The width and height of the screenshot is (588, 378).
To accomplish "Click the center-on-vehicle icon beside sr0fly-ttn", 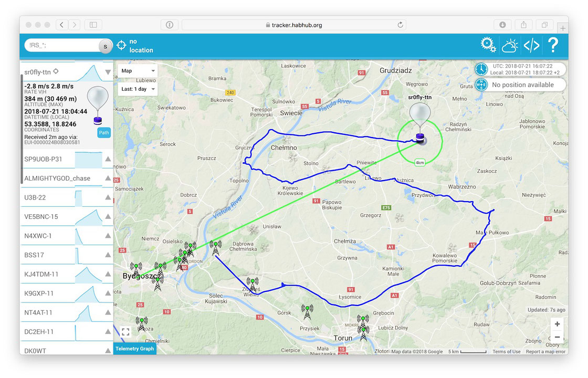I will 56,71.
